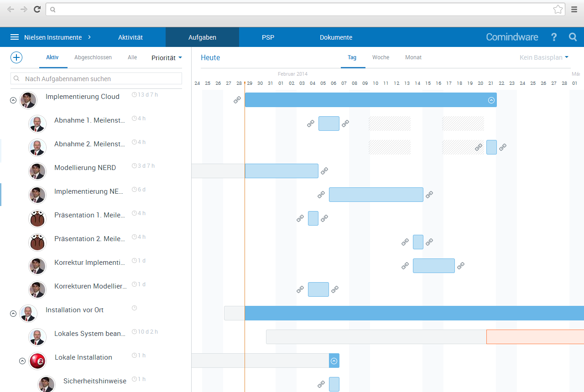Switch Gantt to Tag view
584x392 pixels.
(352, 57)
